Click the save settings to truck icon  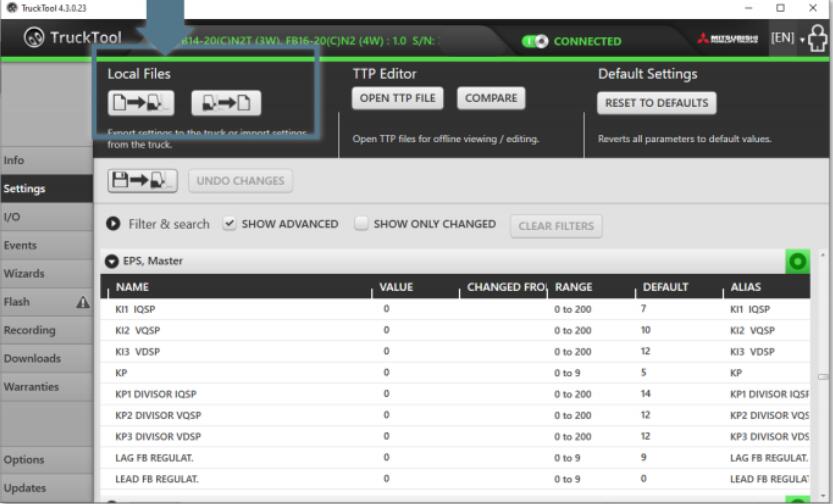(142, 181)
